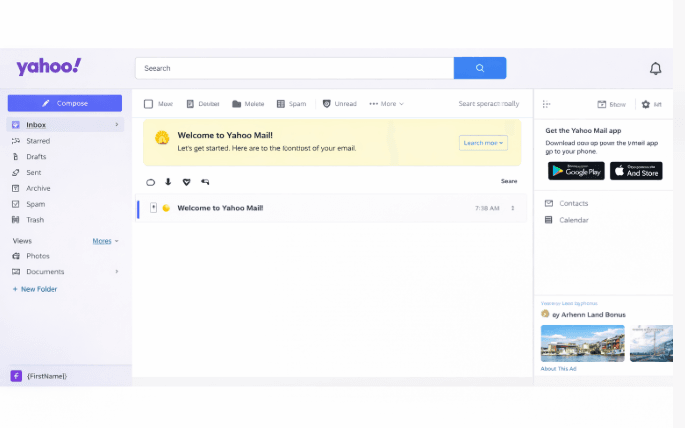Open the Sent folder

pyautogui.click(x=34, y=173)
